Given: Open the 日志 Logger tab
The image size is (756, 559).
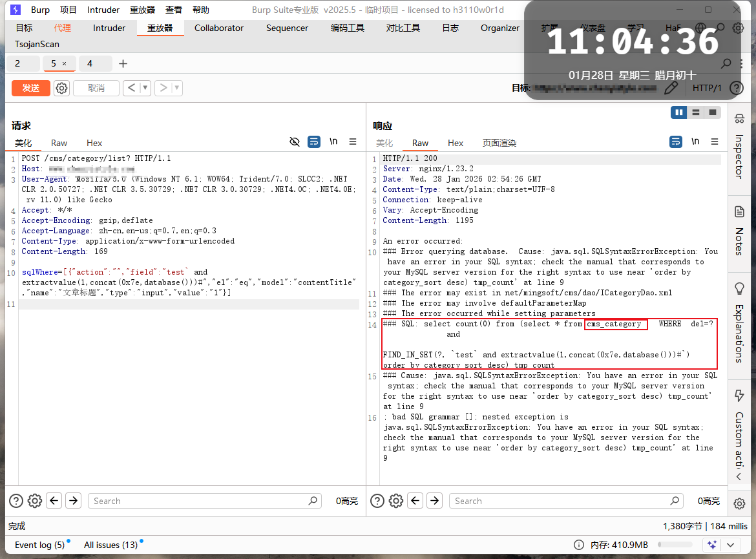Looking at the screenshot, I should 450,28.
